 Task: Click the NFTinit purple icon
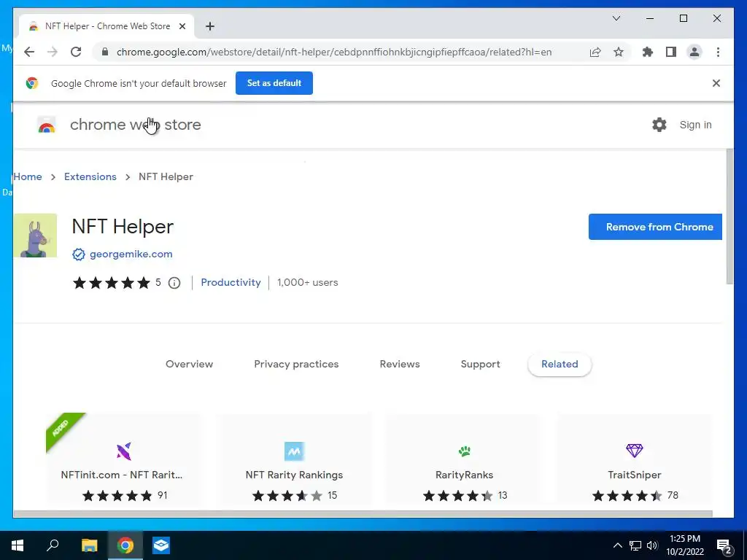[x=123, y=451]
